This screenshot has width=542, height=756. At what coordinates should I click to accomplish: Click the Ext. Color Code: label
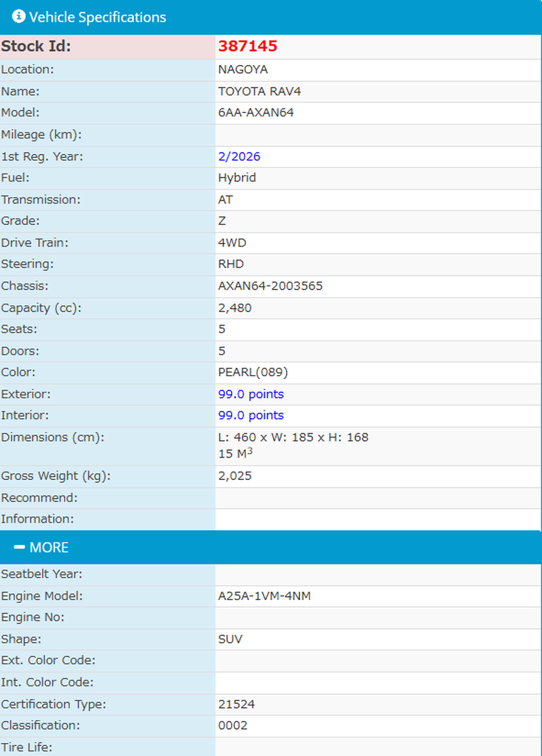pos(48,660)
